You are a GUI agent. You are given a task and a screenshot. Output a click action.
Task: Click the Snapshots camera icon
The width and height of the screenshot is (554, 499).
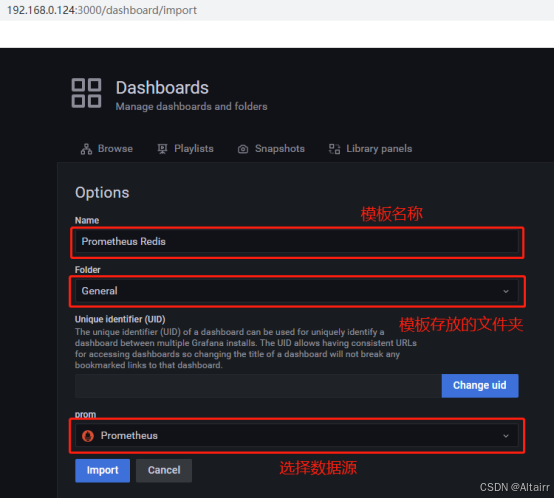(243, 149)
